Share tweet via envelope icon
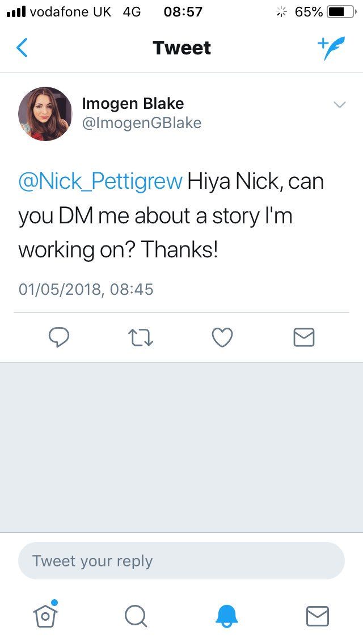Screen dimensions: 363x644 coord(304,338)
